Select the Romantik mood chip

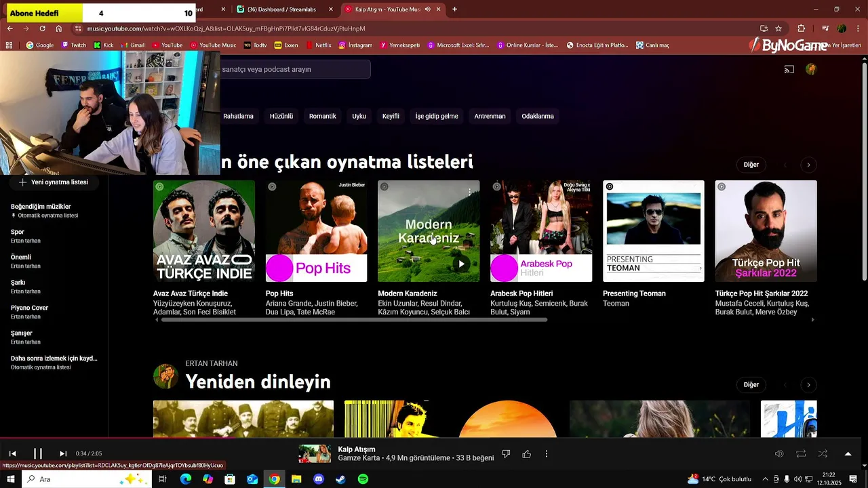[x=323, y=116]
